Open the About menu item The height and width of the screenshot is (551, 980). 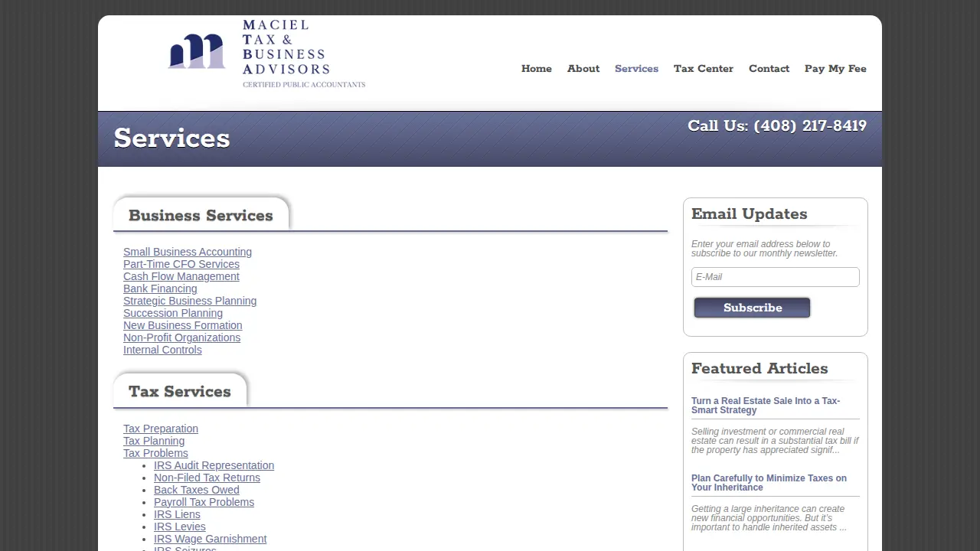click(x=583, y=69)
